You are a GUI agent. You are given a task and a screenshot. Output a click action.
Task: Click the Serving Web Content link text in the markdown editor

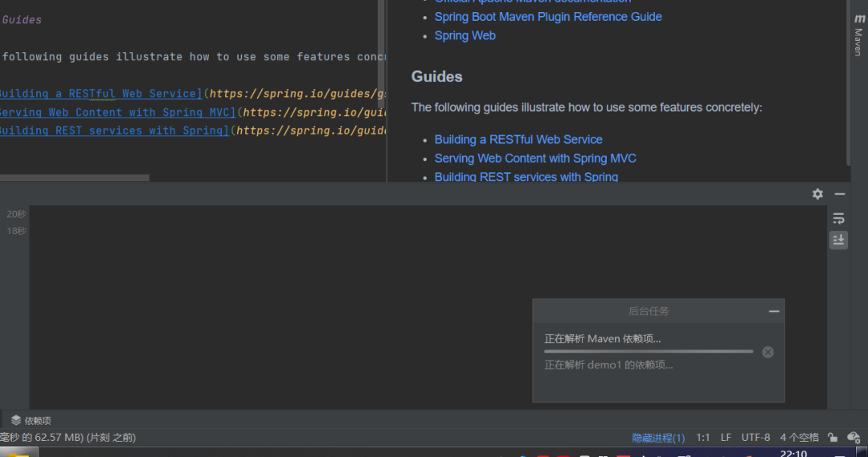115,113
